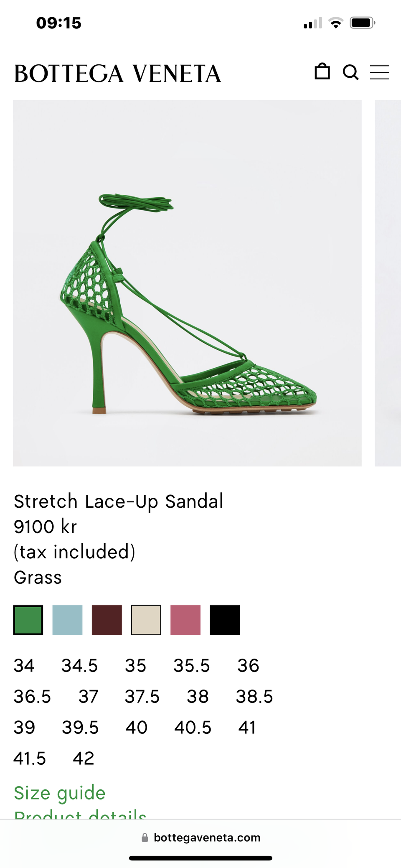Image resolution: width=401 pixels, height=868 pixels.
Task: Tap the green sandal product image
Action: (187, 283)
